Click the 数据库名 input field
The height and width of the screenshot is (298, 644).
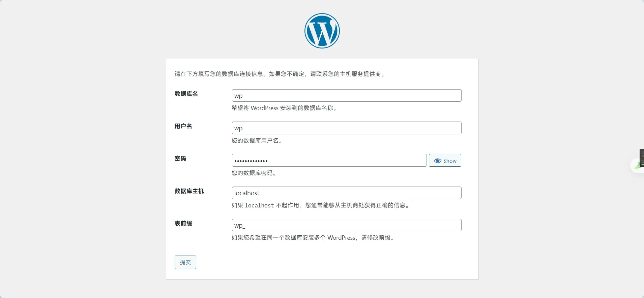(x=347, y=96)
